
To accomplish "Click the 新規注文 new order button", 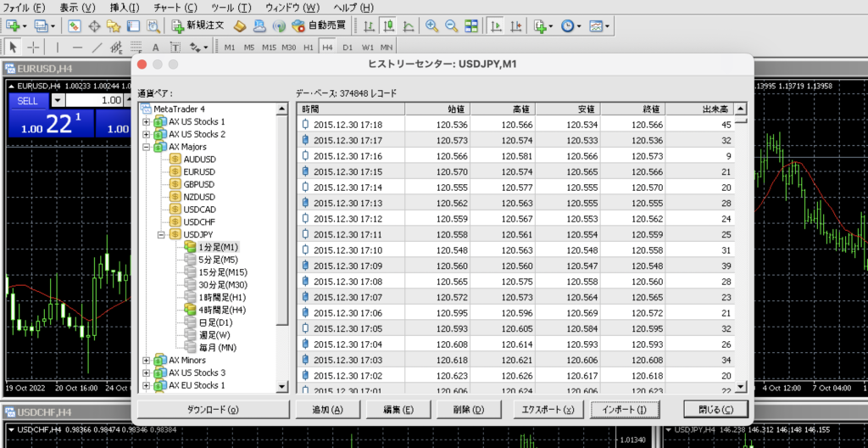I will pos(198,25).
